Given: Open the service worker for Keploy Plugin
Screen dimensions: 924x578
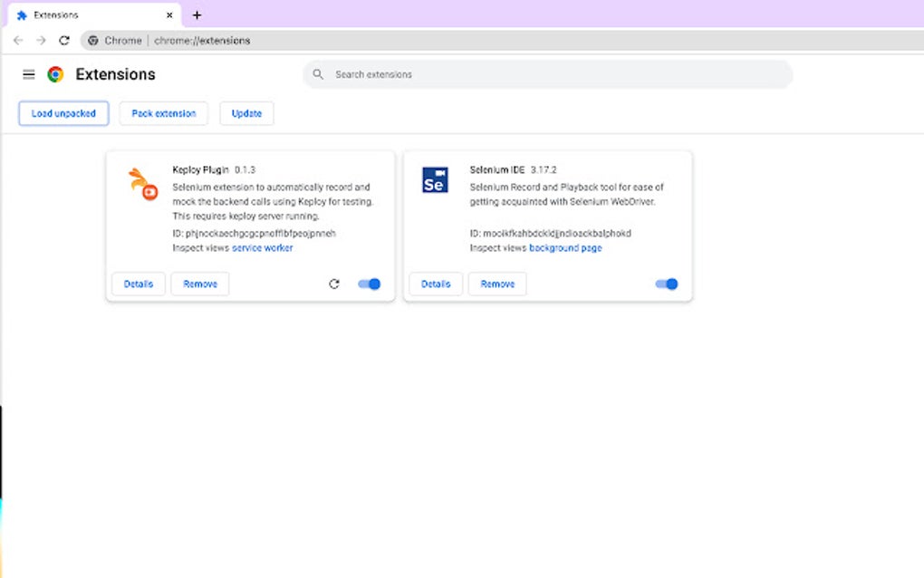Looking at the screenshot, I should [262, 247].
